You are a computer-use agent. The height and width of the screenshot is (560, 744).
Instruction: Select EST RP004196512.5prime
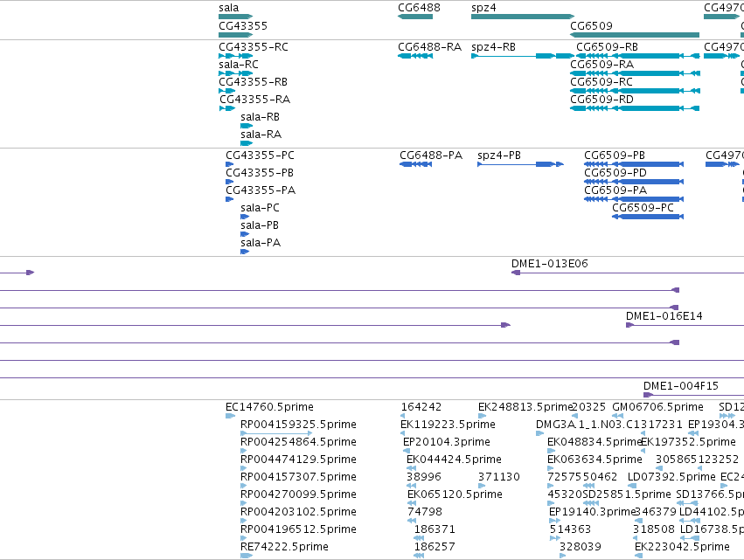tap(243, 538)
